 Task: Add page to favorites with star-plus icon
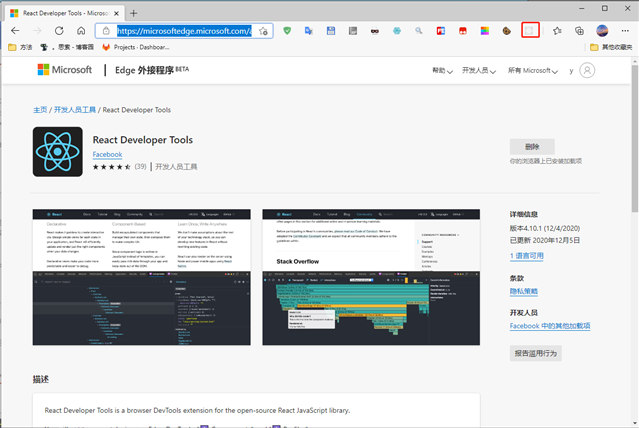[x=263, y=31]
